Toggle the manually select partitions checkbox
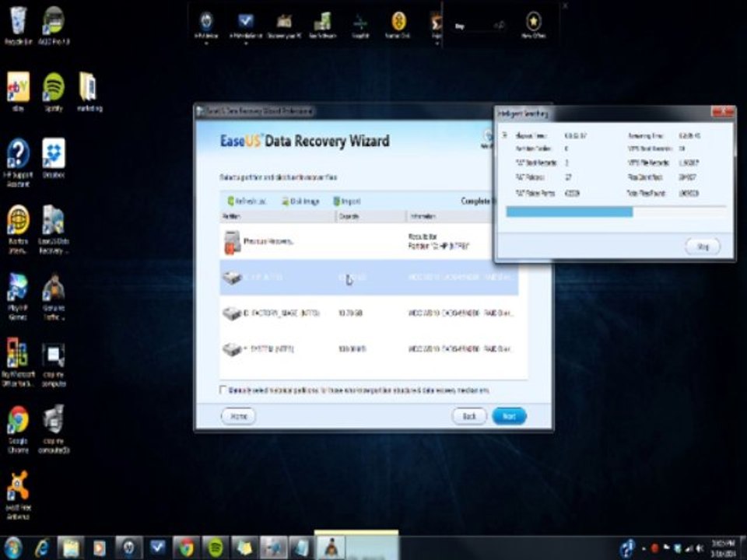 click(x=223, y=390)
